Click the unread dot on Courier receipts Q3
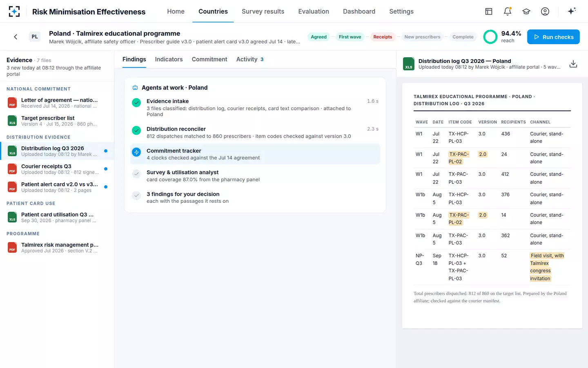588x368 pixels. 106,169
